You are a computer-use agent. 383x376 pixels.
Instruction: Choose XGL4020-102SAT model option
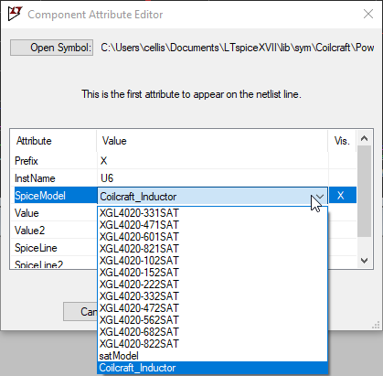[x=139, y=261]
